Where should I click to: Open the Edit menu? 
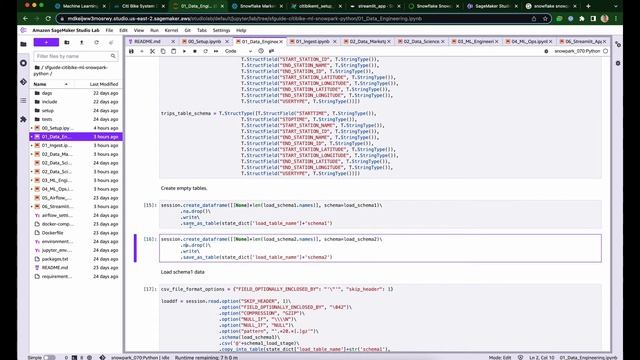click(x=123, y=31)
